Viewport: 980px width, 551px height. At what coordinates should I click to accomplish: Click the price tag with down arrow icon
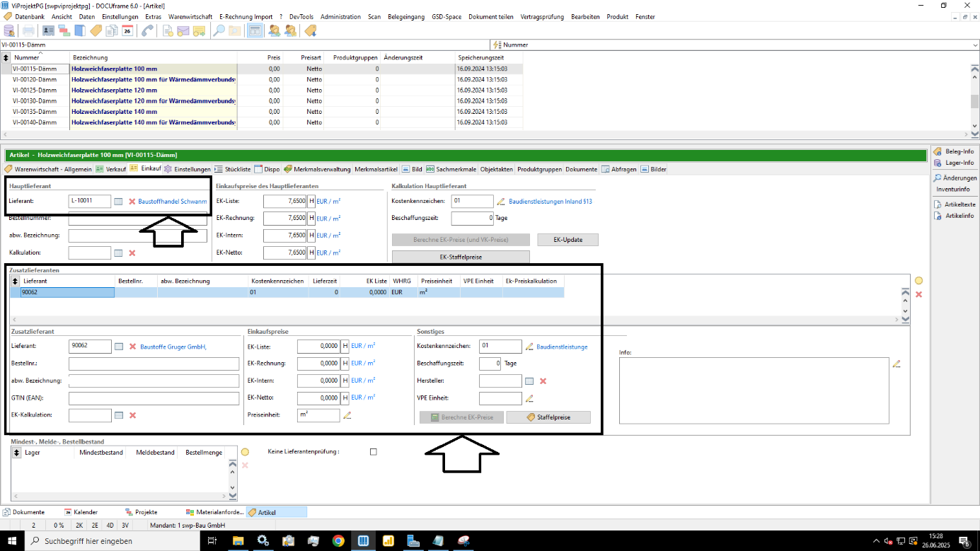(309, 30)
